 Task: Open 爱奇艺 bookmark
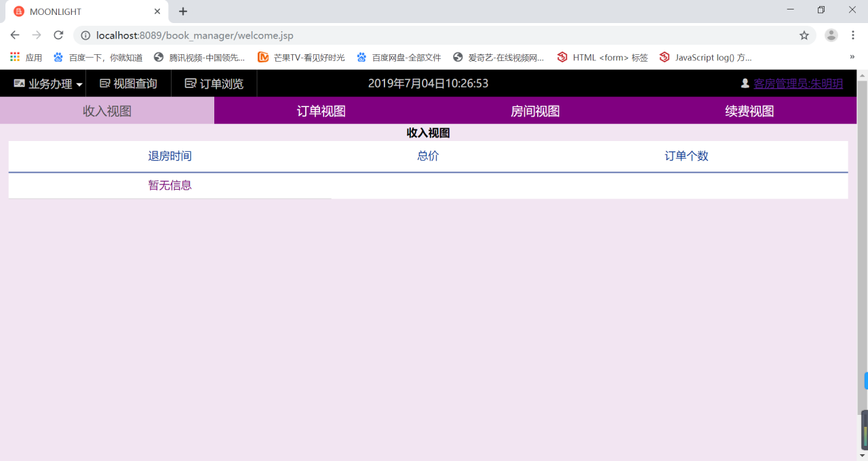499,58
